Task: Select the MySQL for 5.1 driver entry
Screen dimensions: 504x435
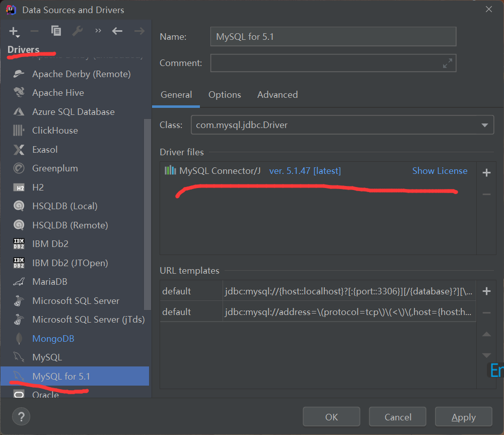Action: point(75,376)
